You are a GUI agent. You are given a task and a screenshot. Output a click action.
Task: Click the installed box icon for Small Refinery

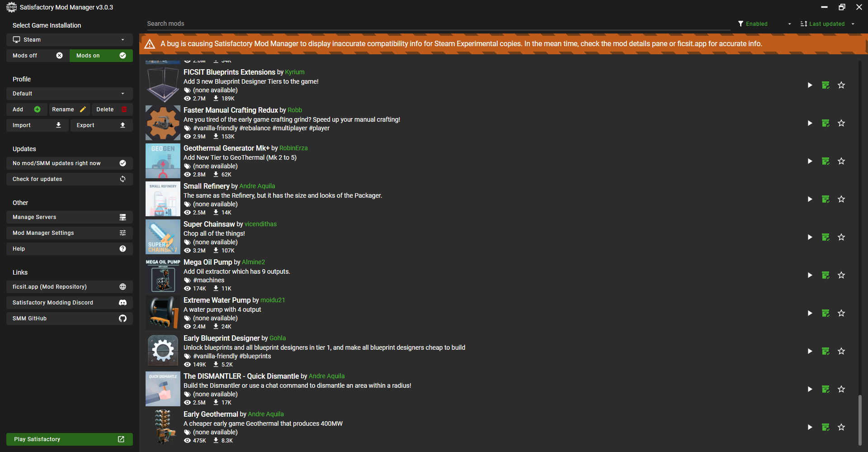click(x=826, y=199)
